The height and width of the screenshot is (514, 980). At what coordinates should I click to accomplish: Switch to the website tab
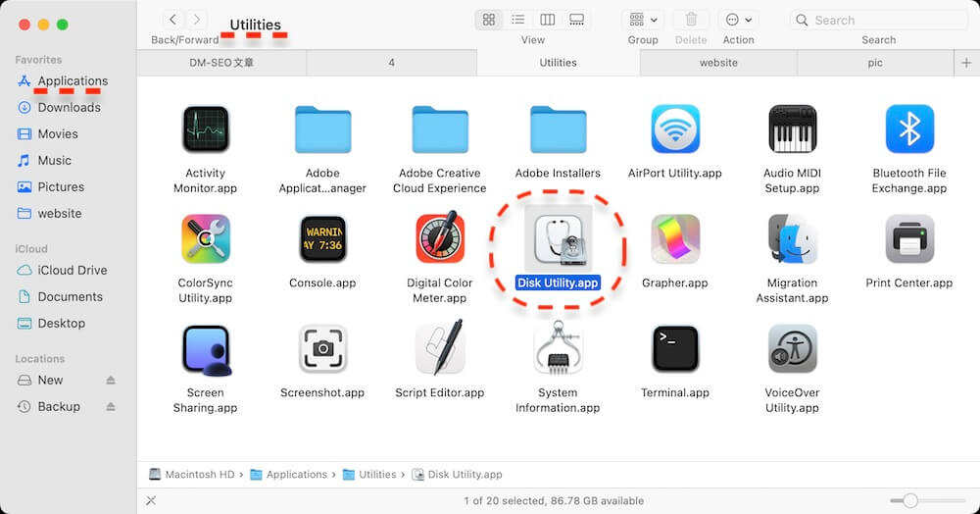718,63
